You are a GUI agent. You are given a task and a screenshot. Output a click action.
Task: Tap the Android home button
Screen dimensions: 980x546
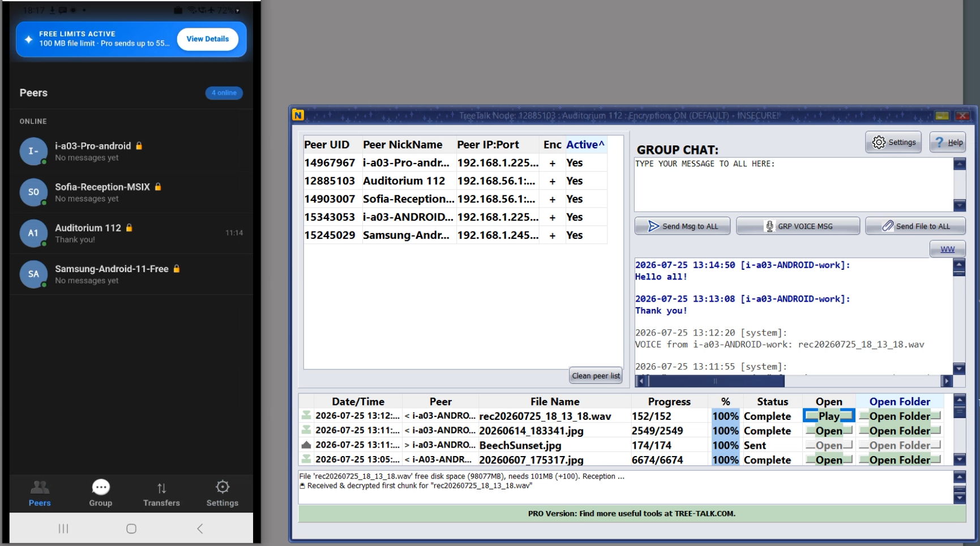131,528
